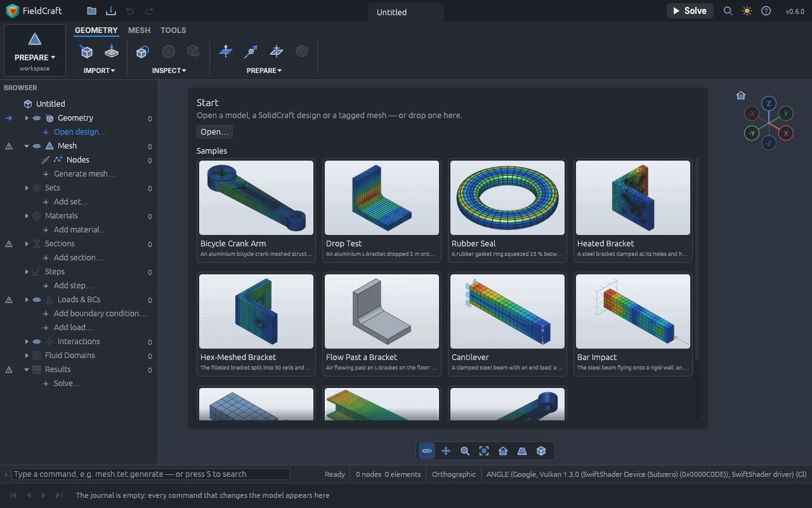
Task: Select the pan tool in view toolbar
Action: tap(446, 451)
